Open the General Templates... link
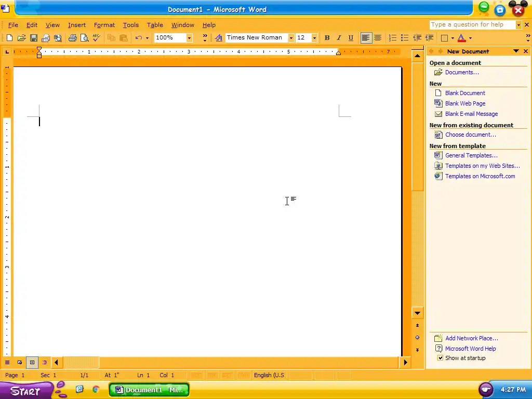Viewport: 532px width, 399px height. click(471, 155)
